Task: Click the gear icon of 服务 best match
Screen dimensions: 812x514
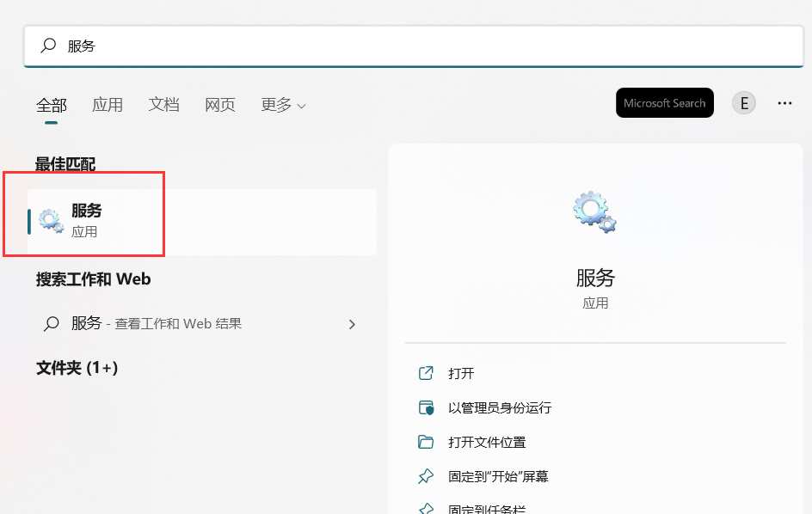Action: click(52, 221)
